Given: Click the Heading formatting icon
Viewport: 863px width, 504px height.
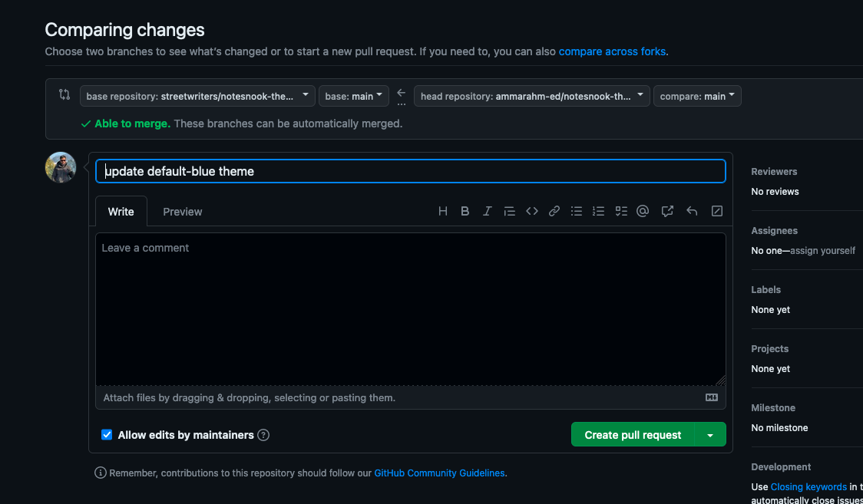Looking at the screenshot, I should click(x=443, y=212).
